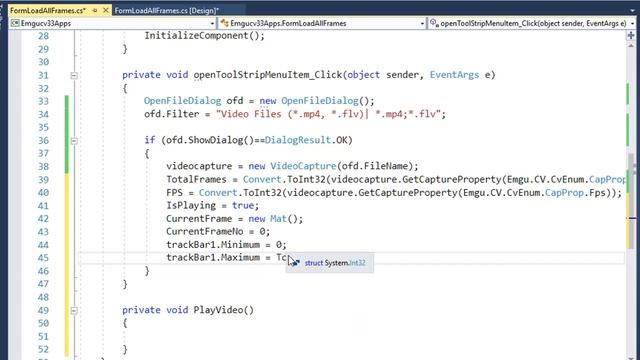Click TotalFrames variable on line 39
Screen dimensions: 640x360
[x=196, y=179]
